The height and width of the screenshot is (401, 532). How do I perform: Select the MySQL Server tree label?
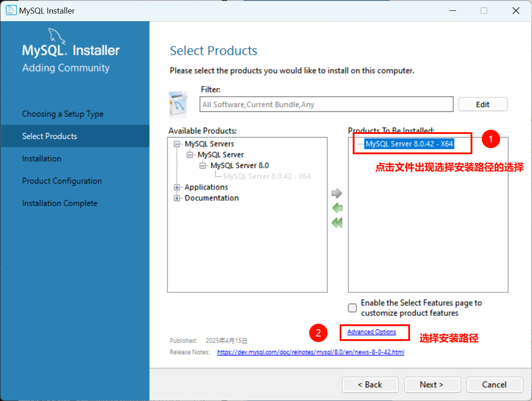pyautogui.click(x=220, y=155)
